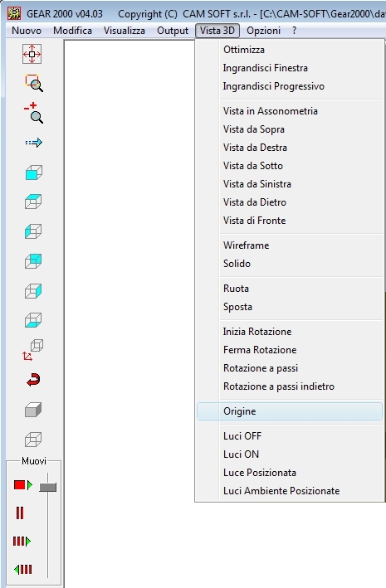Click the fit-all optimize view icon
Screen dimensions: 386x588
click(x=32, y=54)
